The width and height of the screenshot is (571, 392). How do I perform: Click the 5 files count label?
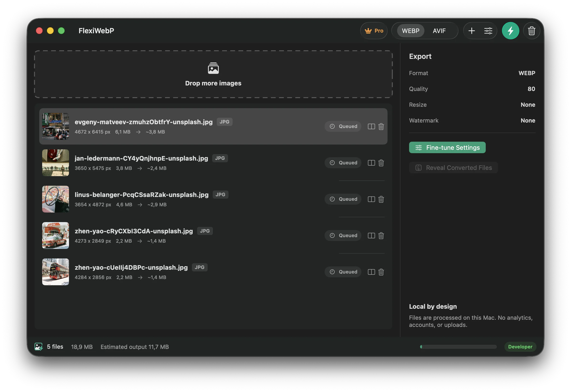click(55, 347)
